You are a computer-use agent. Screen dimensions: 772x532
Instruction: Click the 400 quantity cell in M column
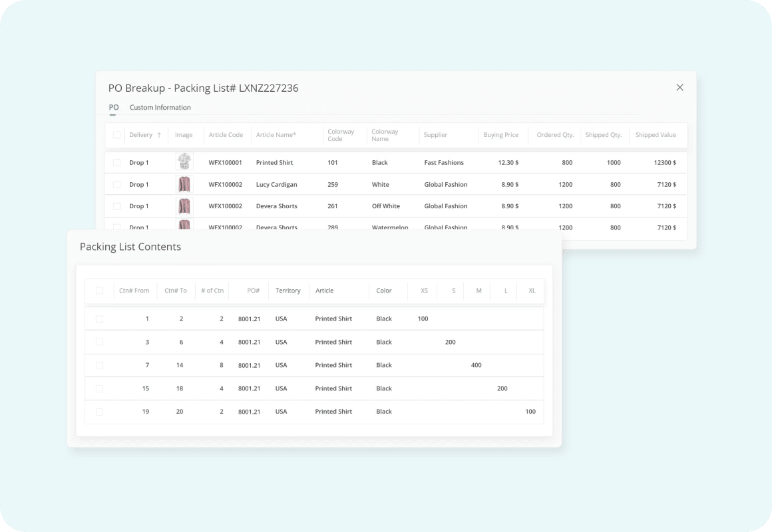[476, 365]
